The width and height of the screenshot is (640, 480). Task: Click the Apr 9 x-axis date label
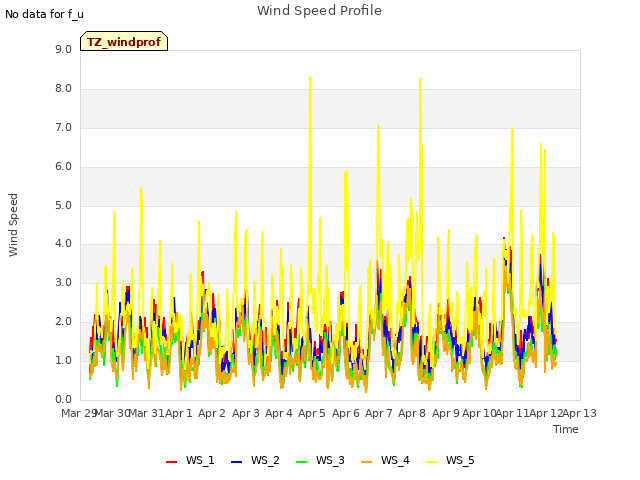point(446,413)
